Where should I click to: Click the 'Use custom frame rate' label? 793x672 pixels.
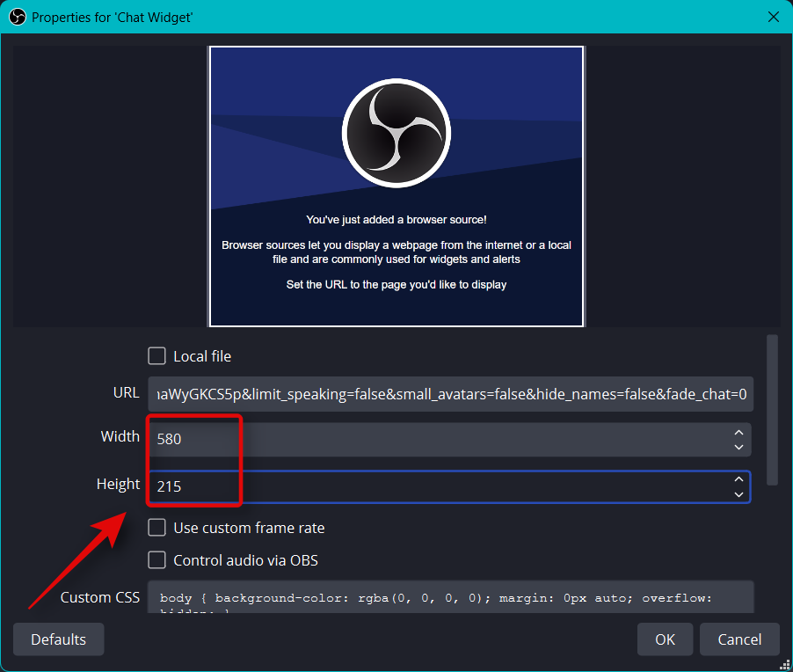point(249,528)
